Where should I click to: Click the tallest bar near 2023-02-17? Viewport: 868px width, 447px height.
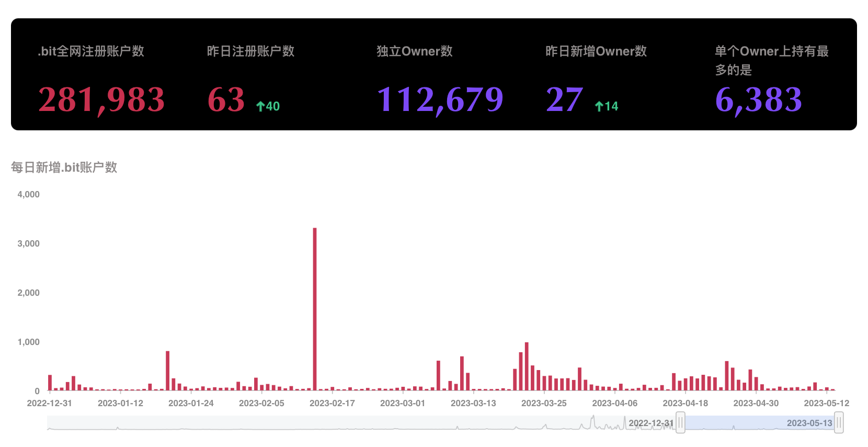[x=315, y=309]
